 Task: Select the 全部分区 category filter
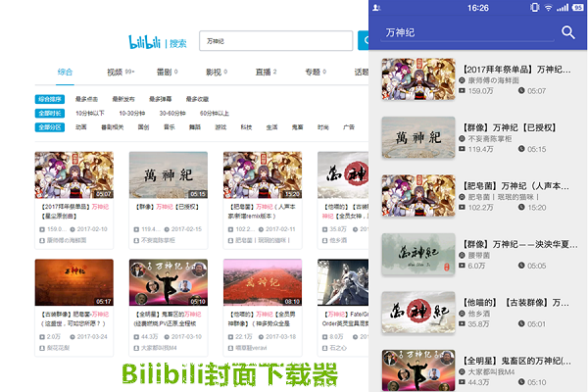pyautogui.click(x=50, y=127)
